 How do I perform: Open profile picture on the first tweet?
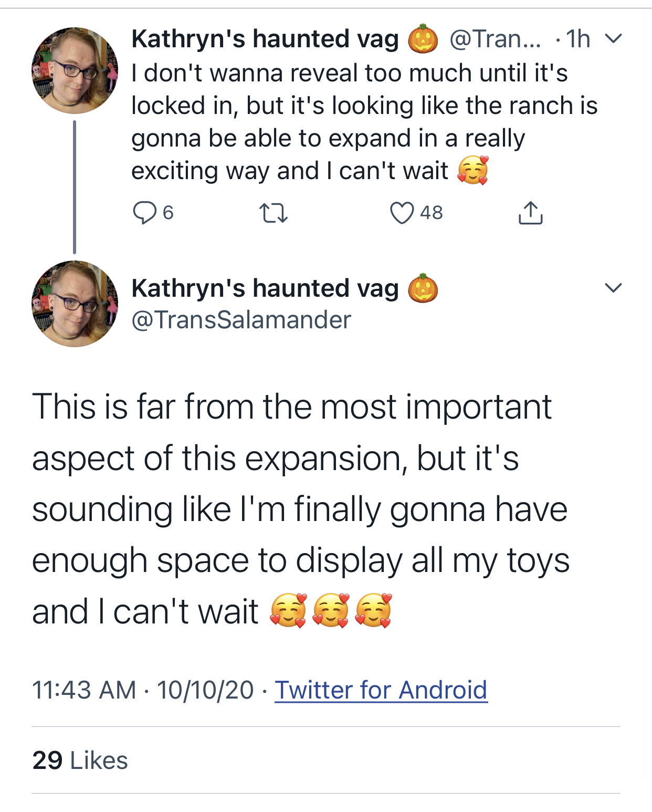75,70
